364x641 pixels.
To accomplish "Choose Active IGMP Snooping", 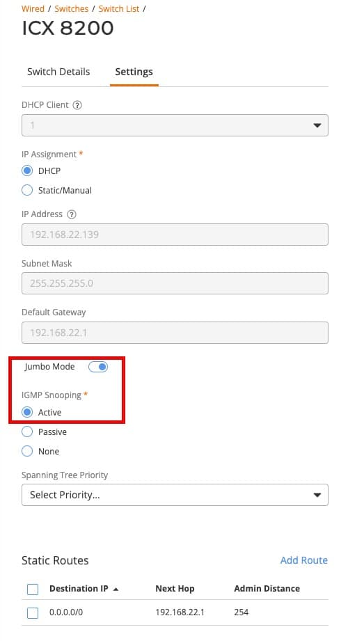I will (27, 412).
